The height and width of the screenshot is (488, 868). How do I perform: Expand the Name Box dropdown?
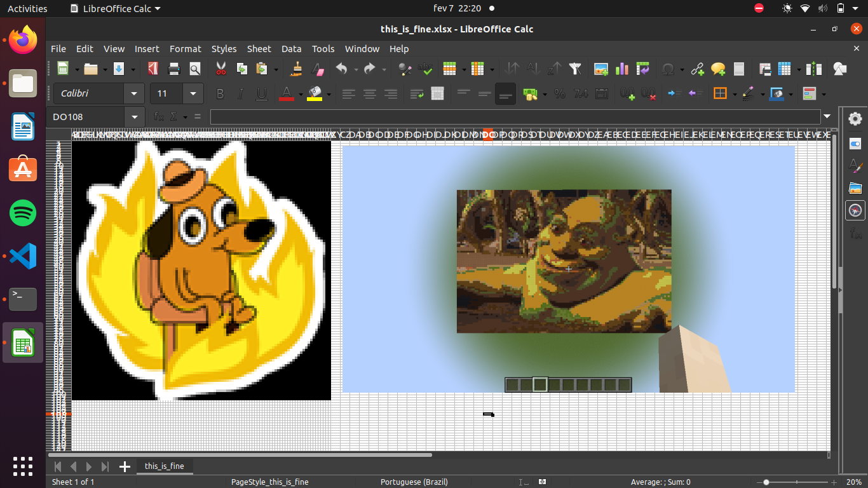[x=134, y=117]
